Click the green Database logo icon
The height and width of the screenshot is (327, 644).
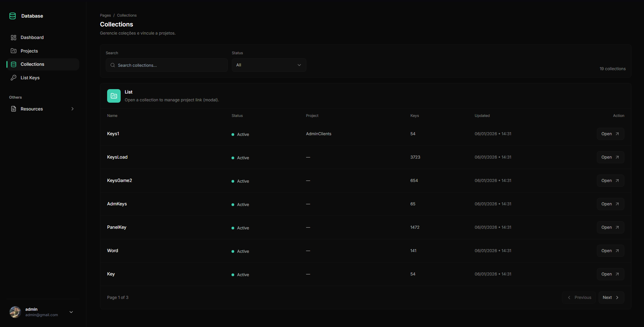(x=13, y=16)
